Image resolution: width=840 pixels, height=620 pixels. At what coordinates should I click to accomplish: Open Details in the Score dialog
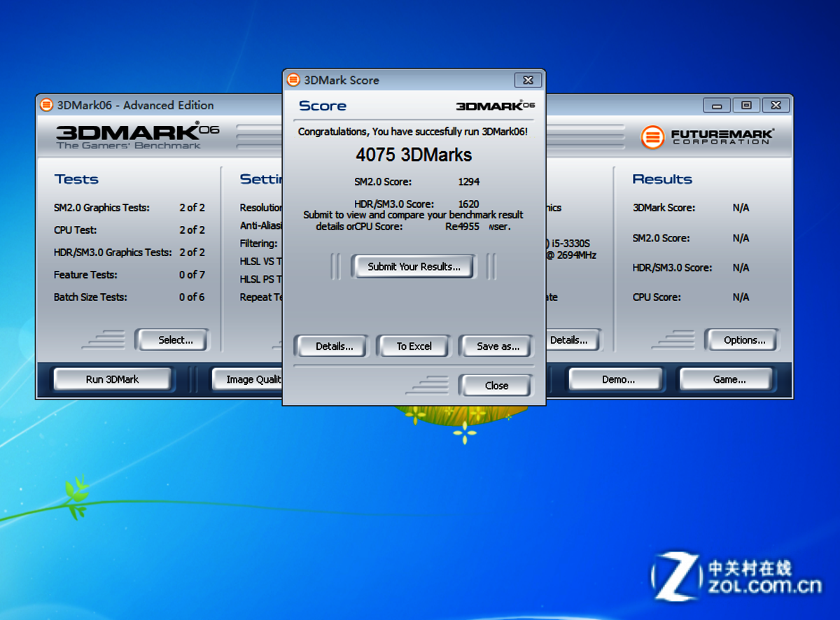coord(334,346)
